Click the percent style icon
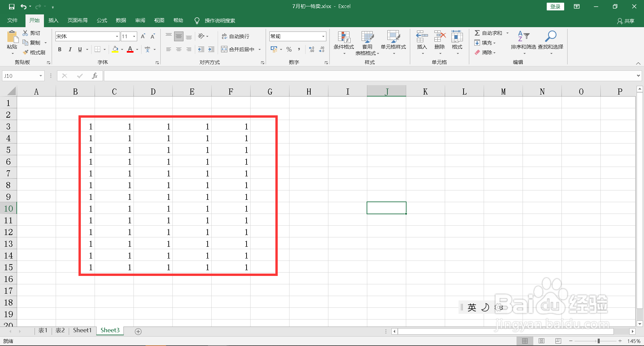Image resolution: width=644 pixels, height=346 pixels. [x=289, y=49]
